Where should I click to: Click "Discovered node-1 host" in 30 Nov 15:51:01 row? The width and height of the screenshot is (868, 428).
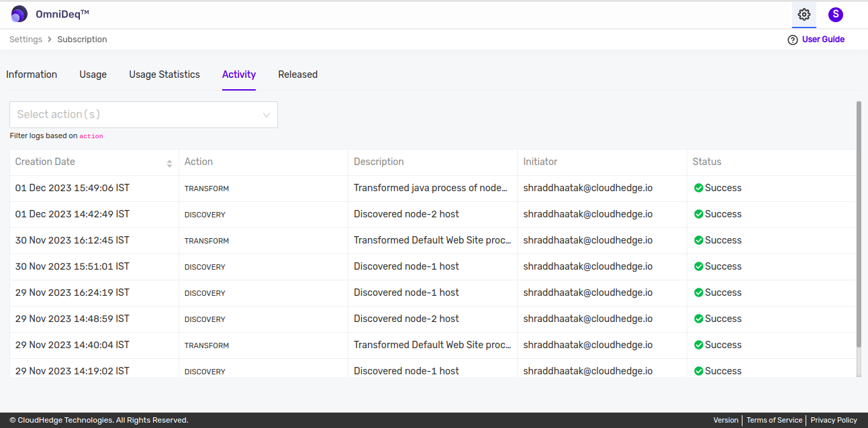pyautogui.click(x=406, y=266)
